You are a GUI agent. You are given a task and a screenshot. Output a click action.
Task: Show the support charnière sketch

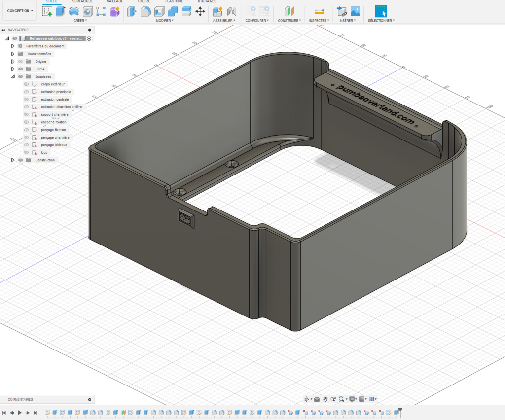point(27,114)
